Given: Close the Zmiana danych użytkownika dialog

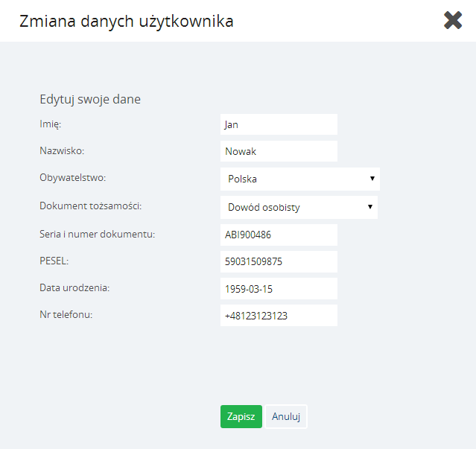Looking at the screenshot, I should [453, 20].
